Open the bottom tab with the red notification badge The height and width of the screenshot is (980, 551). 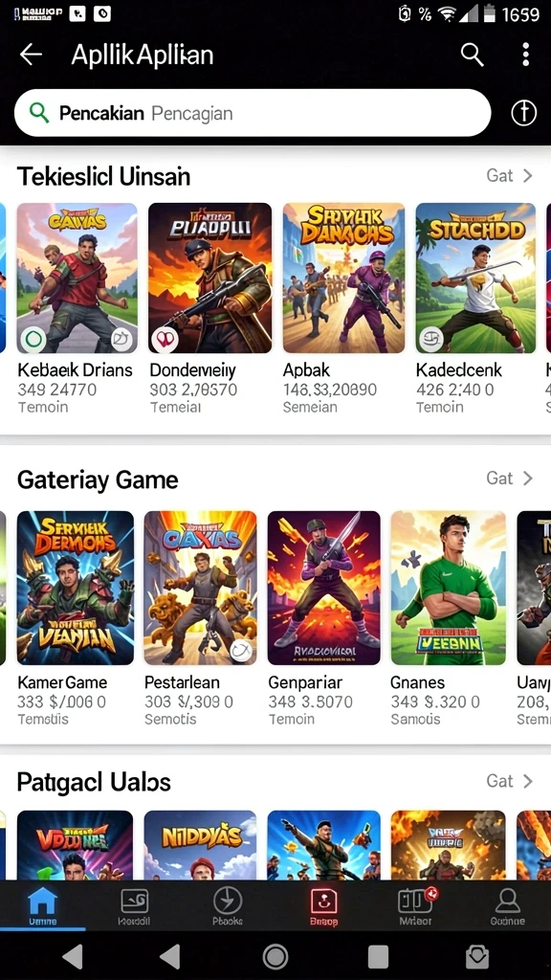[x=417, y=906]
